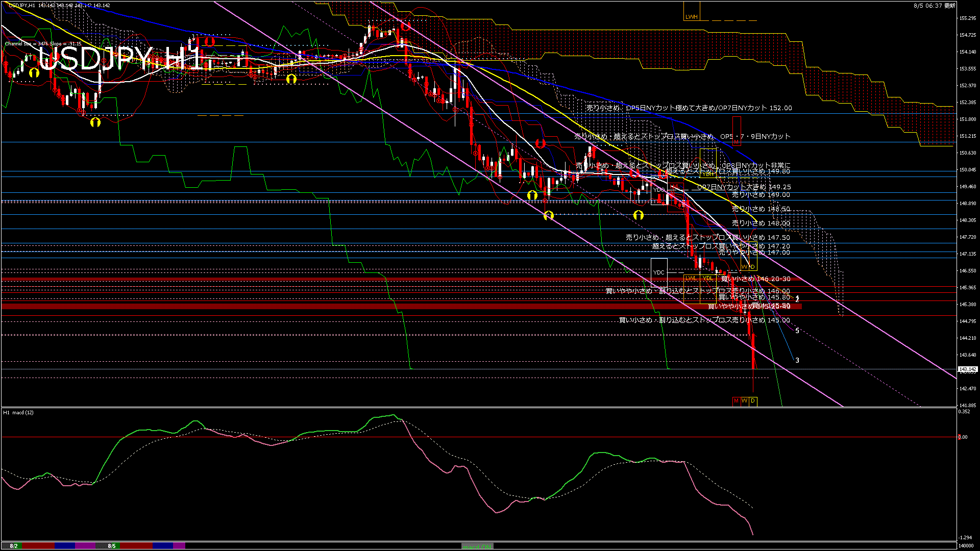Click the purple session block after 8/5
980x551 pixels.
(179, 546)
